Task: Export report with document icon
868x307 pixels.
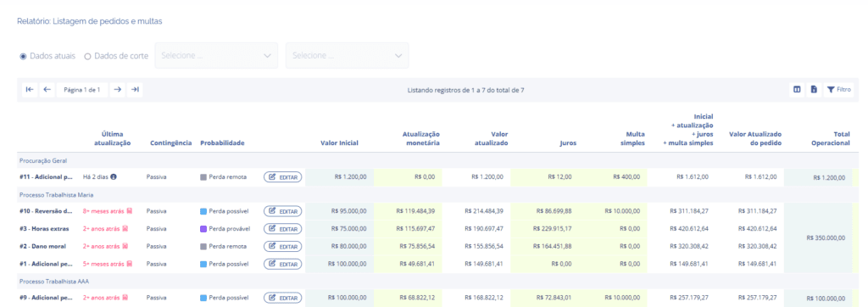Action: click(814, 90)
